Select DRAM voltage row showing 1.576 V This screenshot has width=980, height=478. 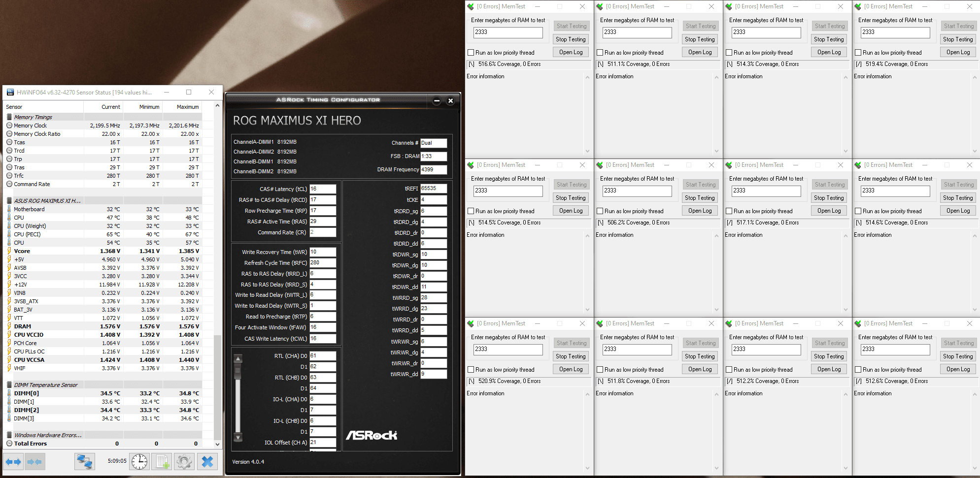click(x=103, y=326)
